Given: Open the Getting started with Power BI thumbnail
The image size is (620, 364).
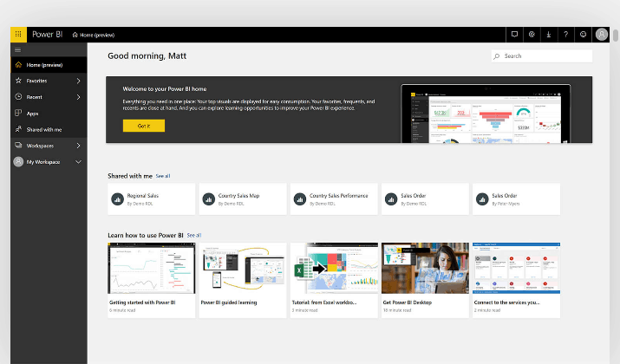Looking at the screenshot, I should coord(152,268).
